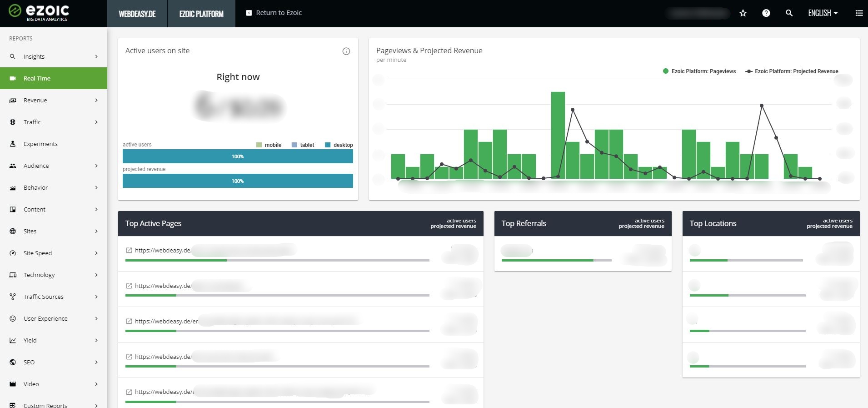
Task: Switch to the WEBDEASY.DE tab
Action: (137, 14)
